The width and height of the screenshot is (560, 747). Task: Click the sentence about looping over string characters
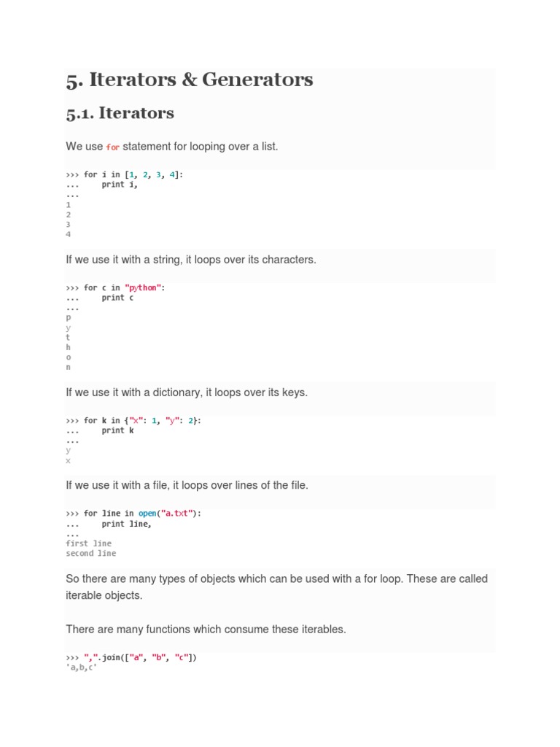click(x=191, y=260)
